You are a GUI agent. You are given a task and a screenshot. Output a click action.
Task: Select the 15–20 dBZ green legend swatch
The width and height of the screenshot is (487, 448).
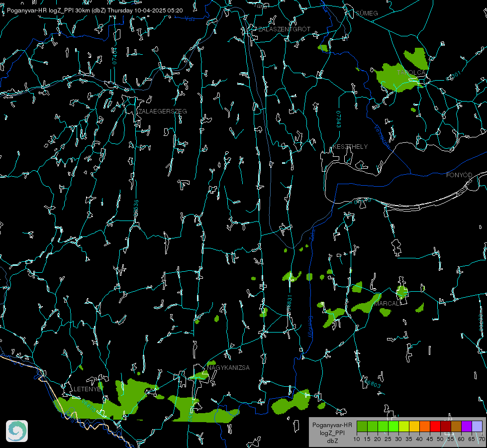pos(373,426)
